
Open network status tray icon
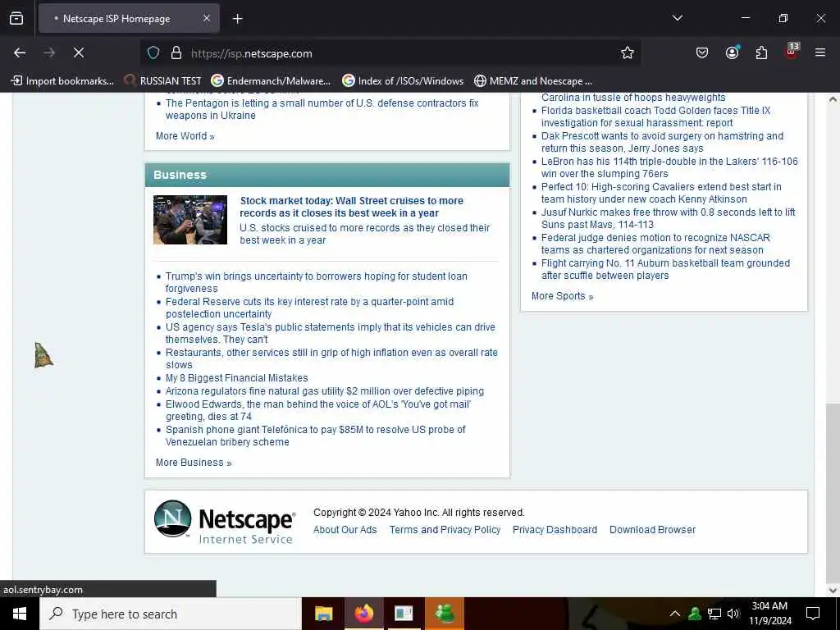coord(714,614)
